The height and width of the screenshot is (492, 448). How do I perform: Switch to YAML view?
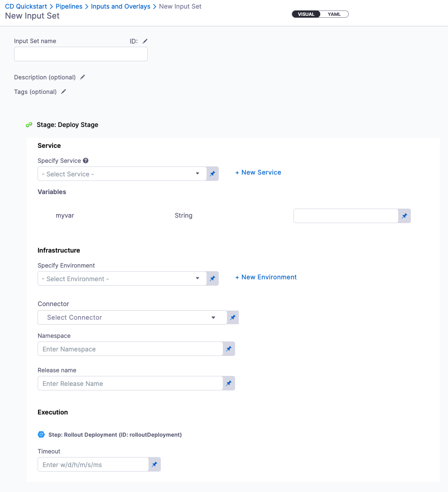[334, 14]
